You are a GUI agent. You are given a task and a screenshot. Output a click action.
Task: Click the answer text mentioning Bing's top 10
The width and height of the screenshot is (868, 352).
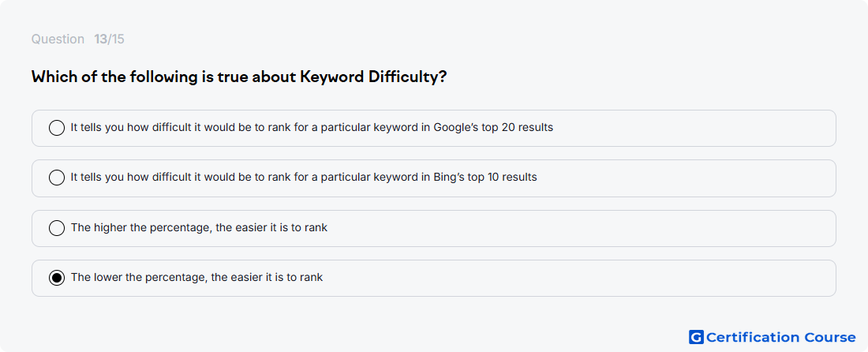tap(304, 177)
